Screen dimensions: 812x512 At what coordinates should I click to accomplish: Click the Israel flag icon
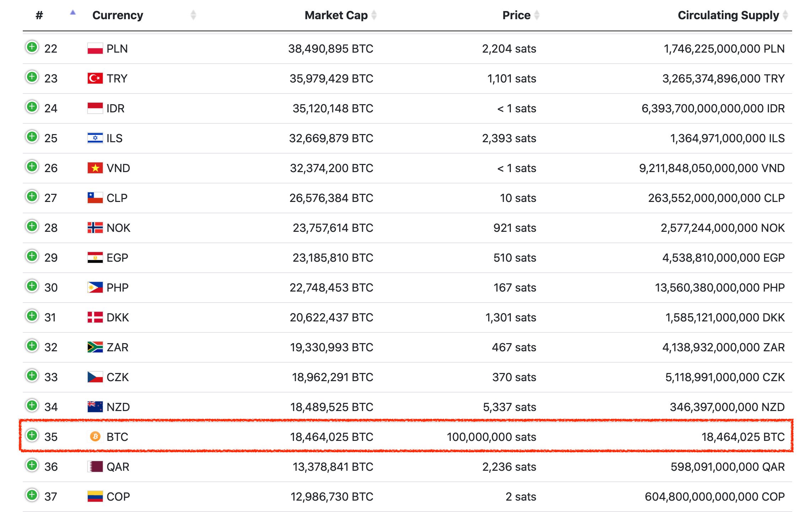[x=95, y=138]
